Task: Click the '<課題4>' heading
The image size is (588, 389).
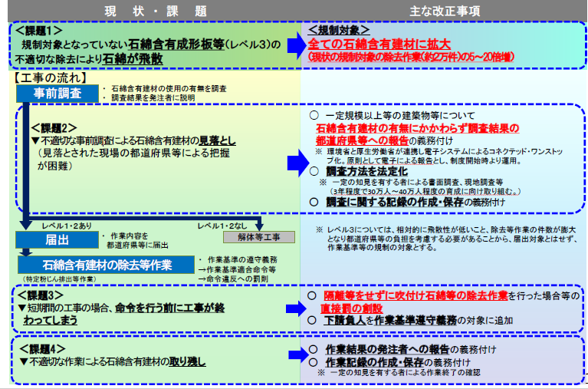Action: (x=42, y=349)
